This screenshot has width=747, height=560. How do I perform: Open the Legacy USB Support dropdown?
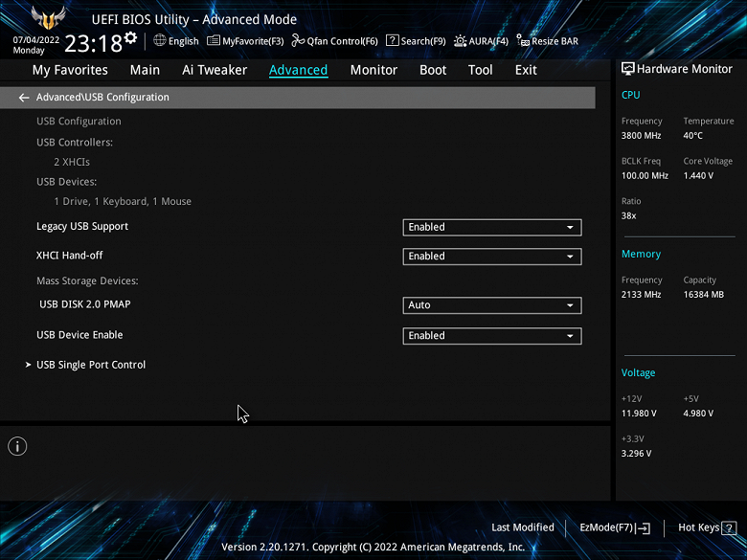click(x=492, y=227)
